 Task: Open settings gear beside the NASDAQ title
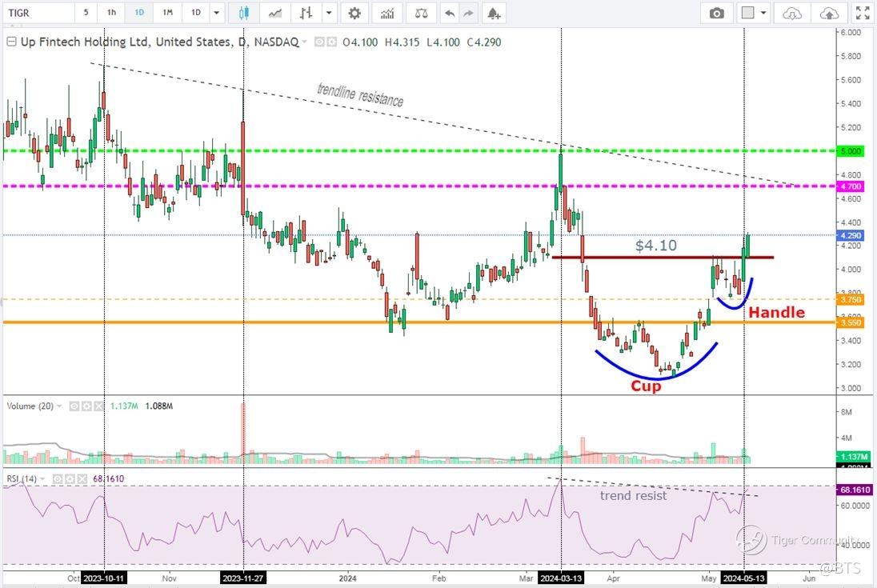331,42
